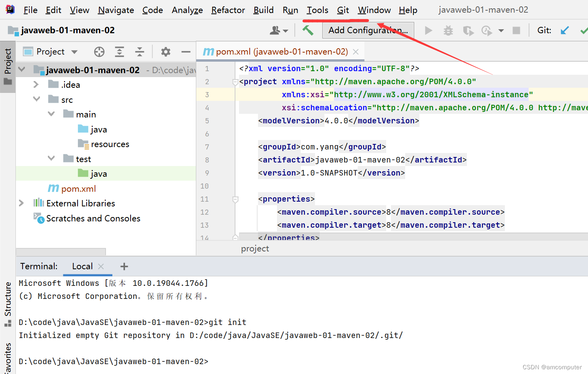Click the Expand All icon in the Project panel

click(119, 52)
